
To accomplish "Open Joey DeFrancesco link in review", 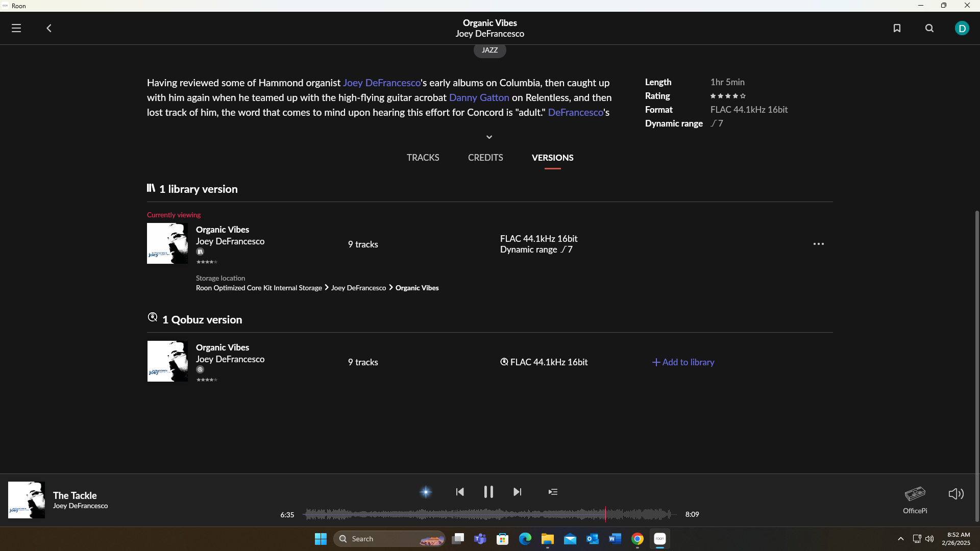I will point(382,83).
